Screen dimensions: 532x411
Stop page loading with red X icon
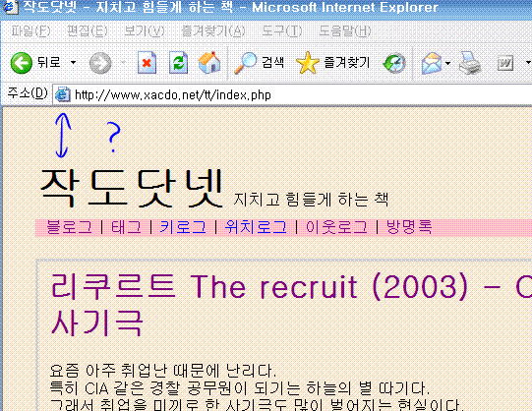147,62
